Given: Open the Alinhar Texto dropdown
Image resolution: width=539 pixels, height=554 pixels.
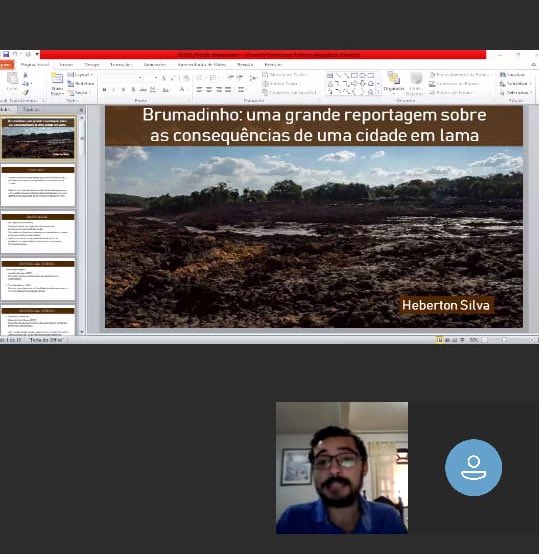Looking at the screenshot, I should [x=280, y=84].
